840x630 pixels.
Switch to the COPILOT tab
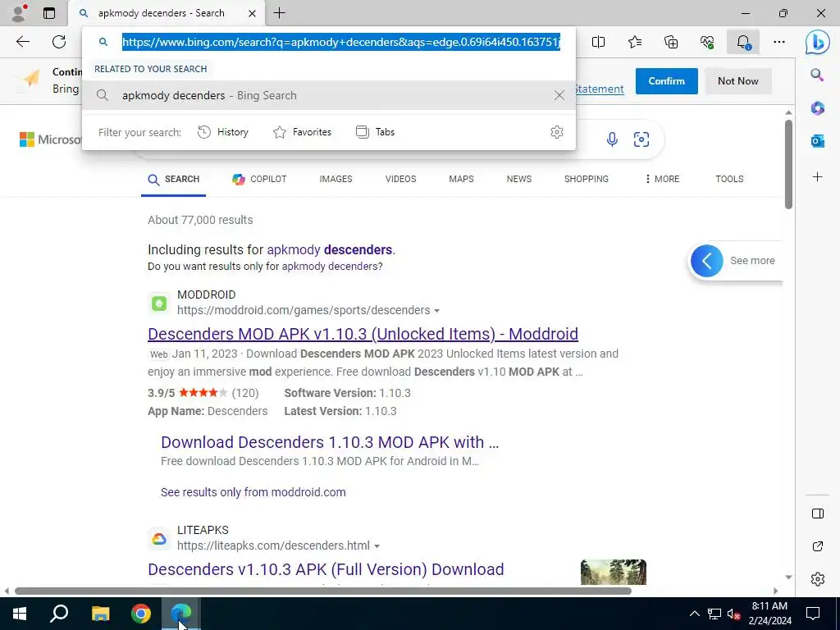260,179
